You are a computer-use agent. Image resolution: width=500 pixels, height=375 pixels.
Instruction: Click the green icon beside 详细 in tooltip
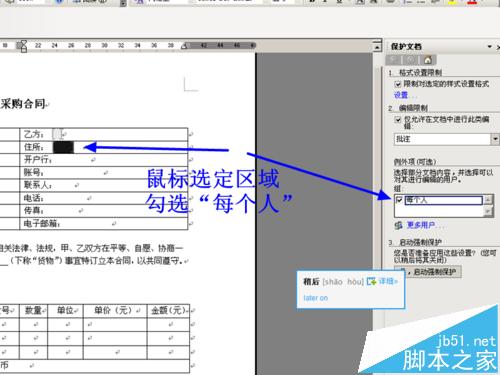pos(371,282)
